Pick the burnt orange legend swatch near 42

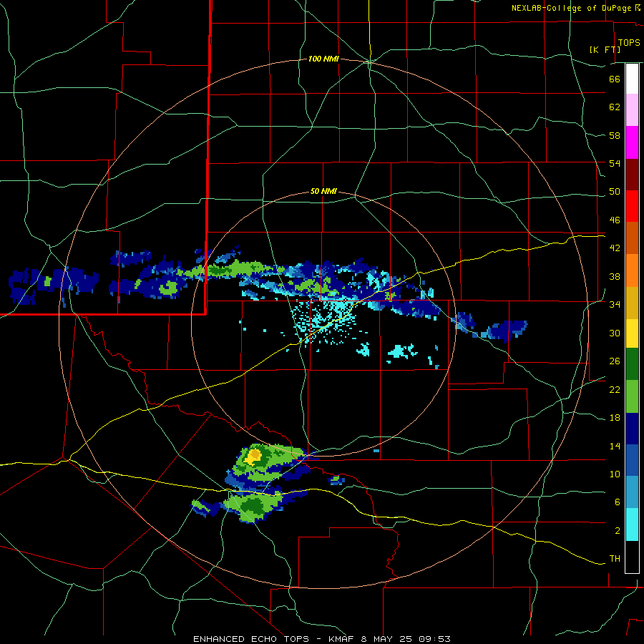click(632, 238)
